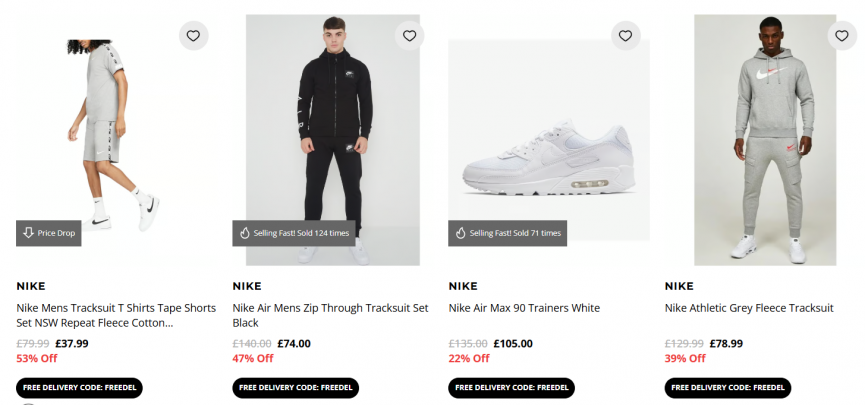Open Nike Athletic Grey Fleece Tracksuit title
This screenshot has height=405, width=865.
click(x=748, y=308)
